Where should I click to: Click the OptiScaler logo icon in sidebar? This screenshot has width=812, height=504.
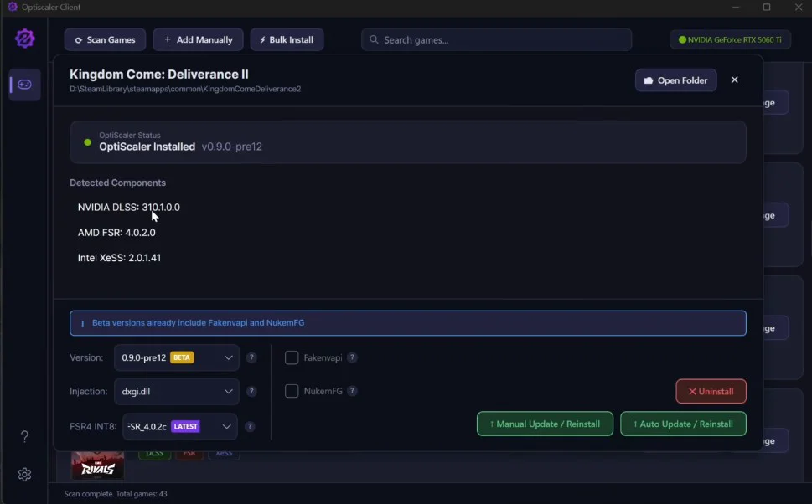tap(25, 39)
